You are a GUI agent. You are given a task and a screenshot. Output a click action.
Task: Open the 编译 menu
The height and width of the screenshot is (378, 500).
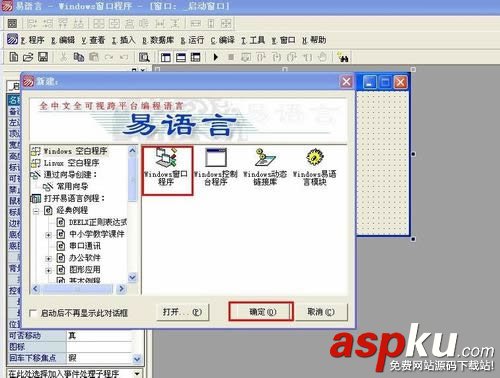click(223, 40)
